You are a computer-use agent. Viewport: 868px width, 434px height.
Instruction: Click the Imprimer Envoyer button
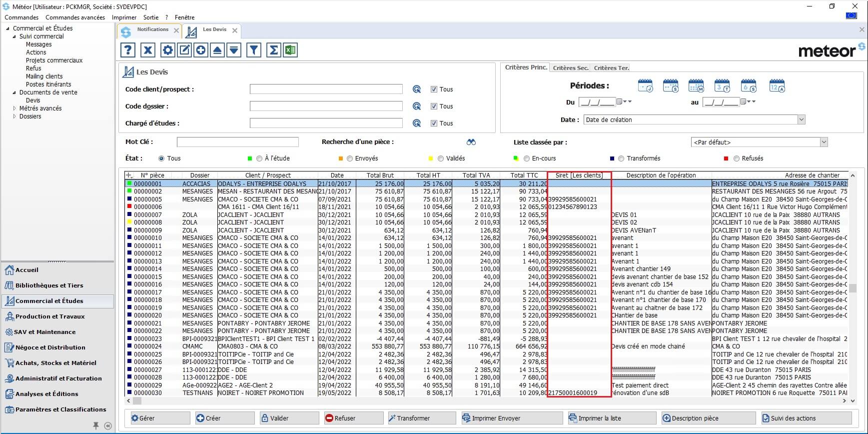[x=512, y=418]
